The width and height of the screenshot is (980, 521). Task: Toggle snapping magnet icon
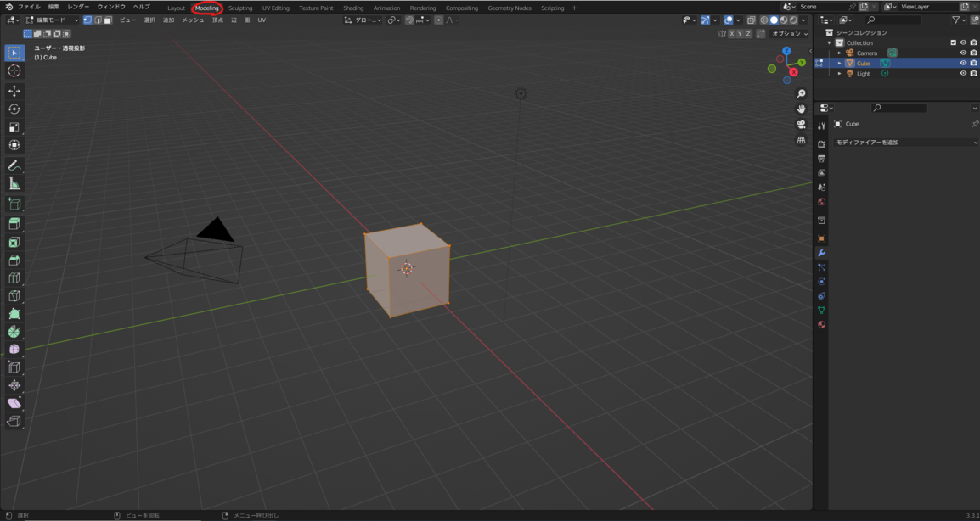coord(409,20)
